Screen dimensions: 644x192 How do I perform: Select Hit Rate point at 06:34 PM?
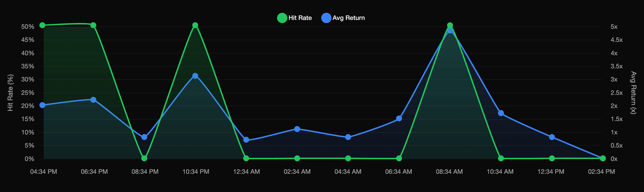[x=93, y=25]
